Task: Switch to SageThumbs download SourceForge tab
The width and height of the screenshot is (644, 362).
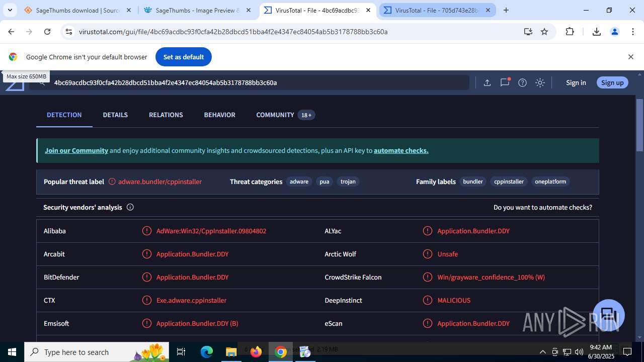Action: tap(78, 10)
